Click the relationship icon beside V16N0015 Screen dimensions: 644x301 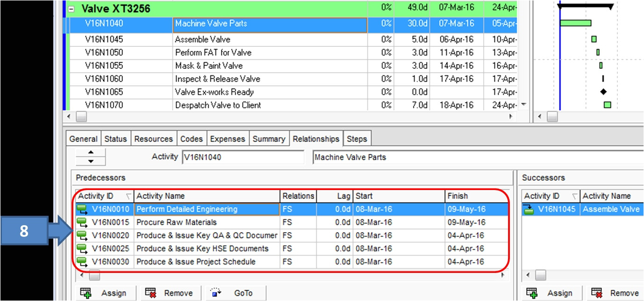[x=82, y=222]
